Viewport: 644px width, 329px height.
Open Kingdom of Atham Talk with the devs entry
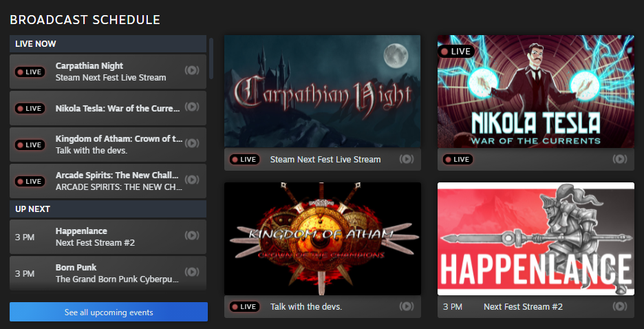click(x=110, y=145)
